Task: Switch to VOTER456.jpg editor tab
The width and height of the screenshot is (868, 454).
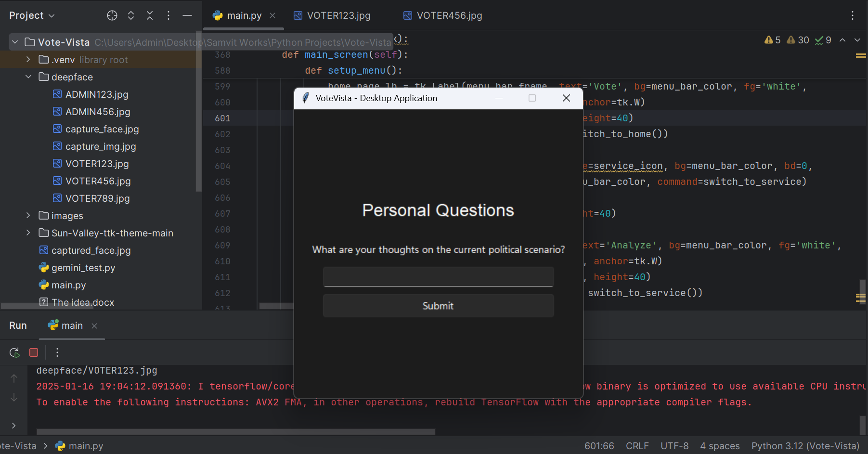Action: (x=442, y=15)
